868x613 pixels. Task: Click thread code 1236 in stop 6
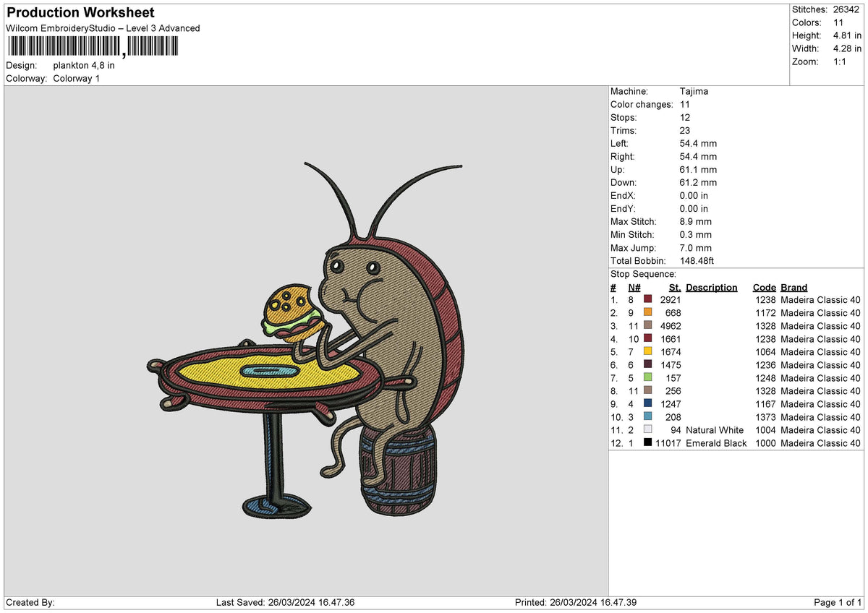click(x=765, y=364)
